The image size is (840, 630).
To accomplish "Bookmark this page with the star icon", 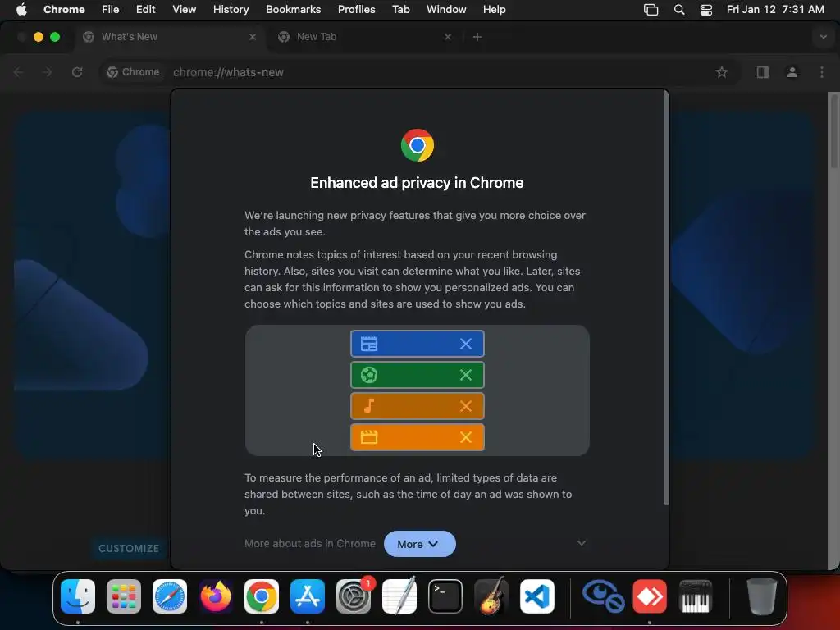I will (x=722, y=72).
